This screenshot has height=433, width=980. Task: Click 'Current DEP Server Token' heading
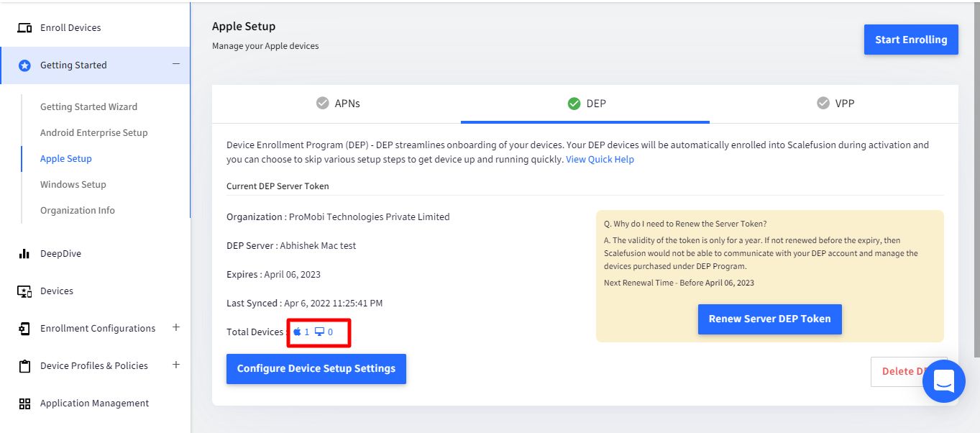point(278,186)
